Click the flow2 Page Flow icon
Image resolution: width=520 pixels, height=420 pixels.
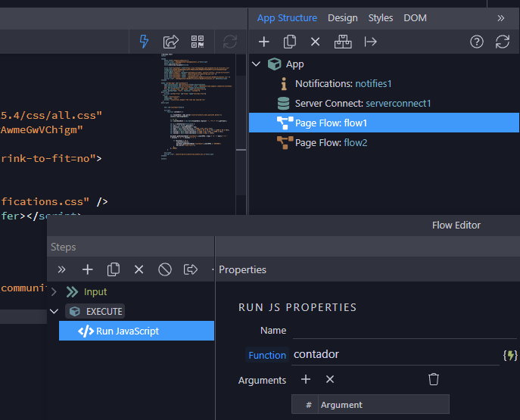click(285, 143)
